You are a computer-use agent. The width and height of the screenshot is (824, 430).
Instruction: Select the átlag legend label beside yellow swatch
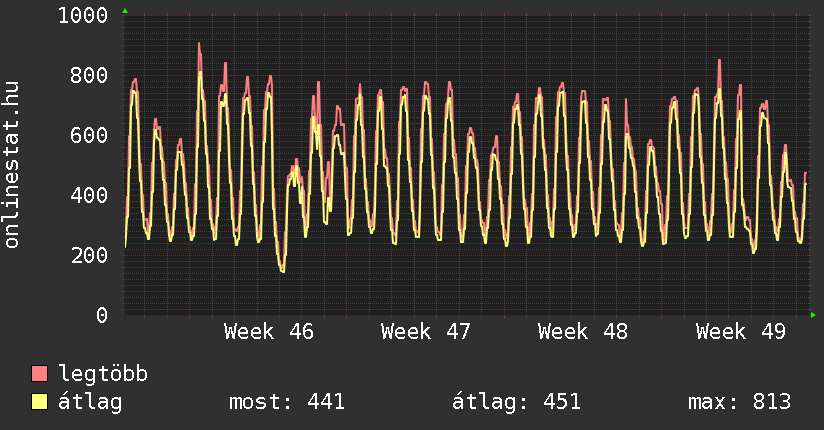click(90, 402)
